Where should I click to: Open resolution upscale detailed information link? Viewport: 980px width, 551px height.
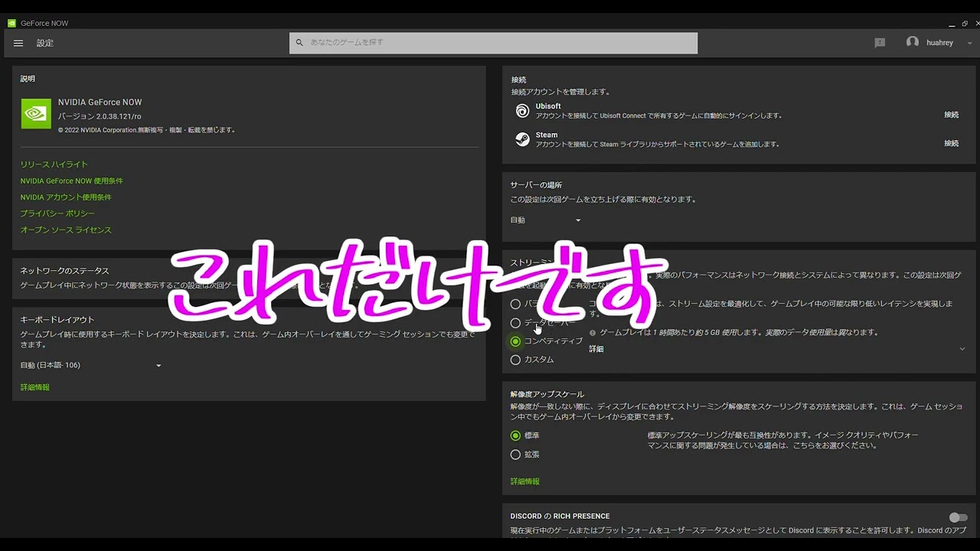click(x=525, y=482)
